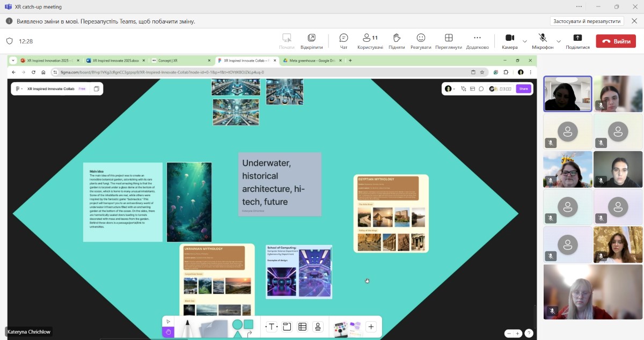Click the purple Share button in FigJam
Screen dimensions: 644x340
coord(523,88)
